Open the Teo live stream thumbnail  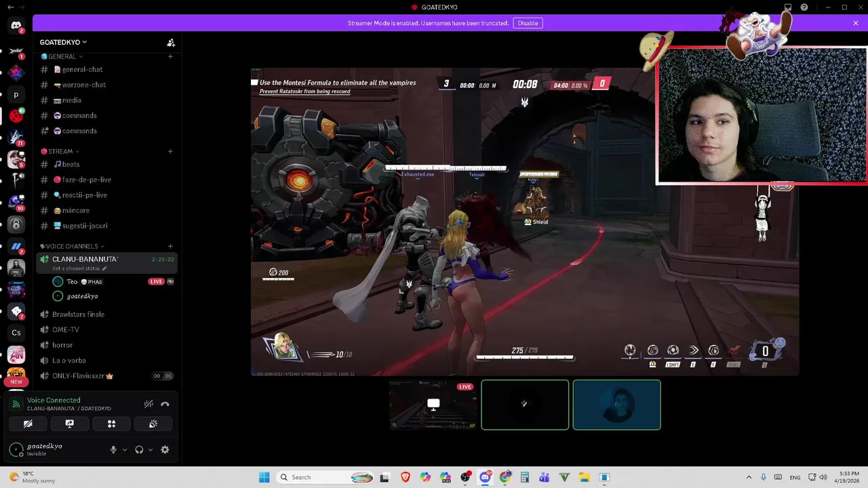[433, 405]
